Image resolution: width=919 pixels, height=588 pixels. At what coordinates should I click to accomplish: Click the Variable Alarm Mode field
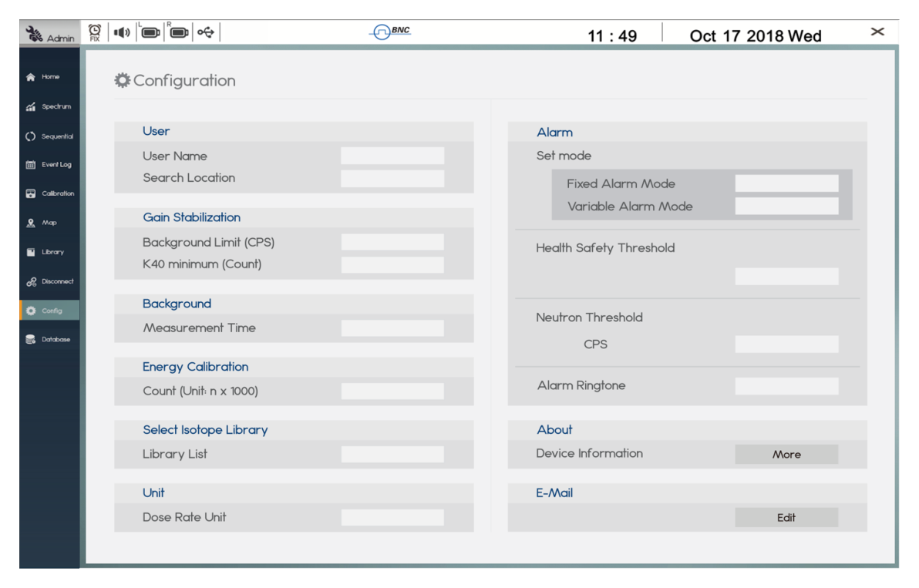click(786, 207)
